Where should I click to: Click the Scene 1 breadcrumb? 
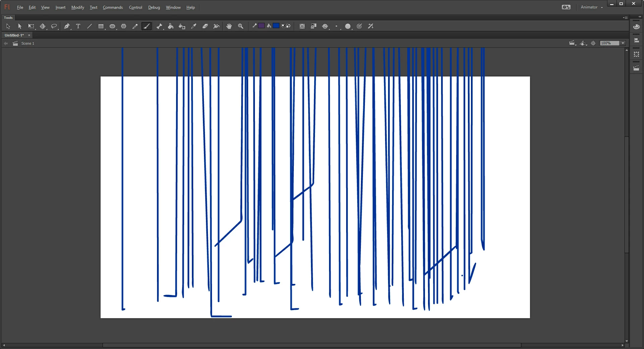pos(28,43)
